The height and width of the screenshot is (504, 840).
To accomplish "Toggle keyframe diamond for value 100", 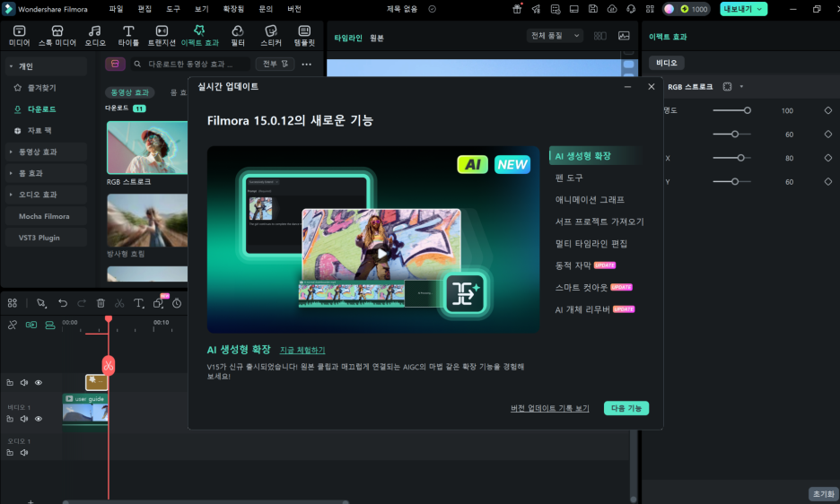I will (828, 110).
